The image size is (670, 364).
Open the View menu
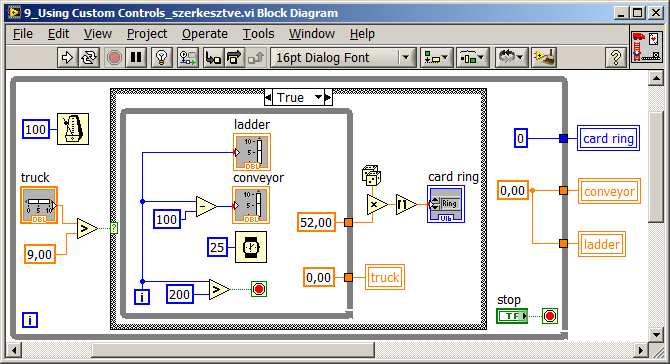click(97, 34)
